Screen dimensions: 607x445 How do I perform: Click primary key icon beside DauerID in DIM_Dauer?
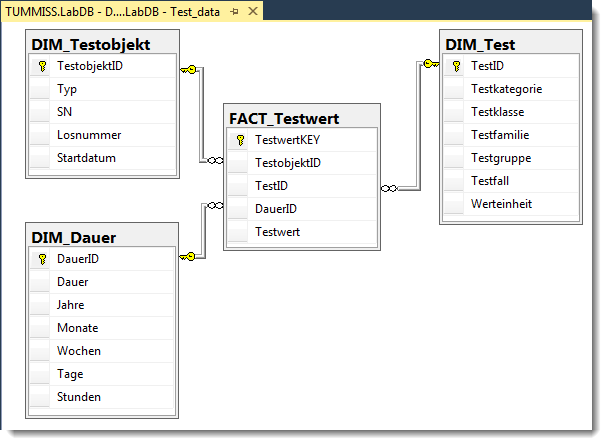42,259
